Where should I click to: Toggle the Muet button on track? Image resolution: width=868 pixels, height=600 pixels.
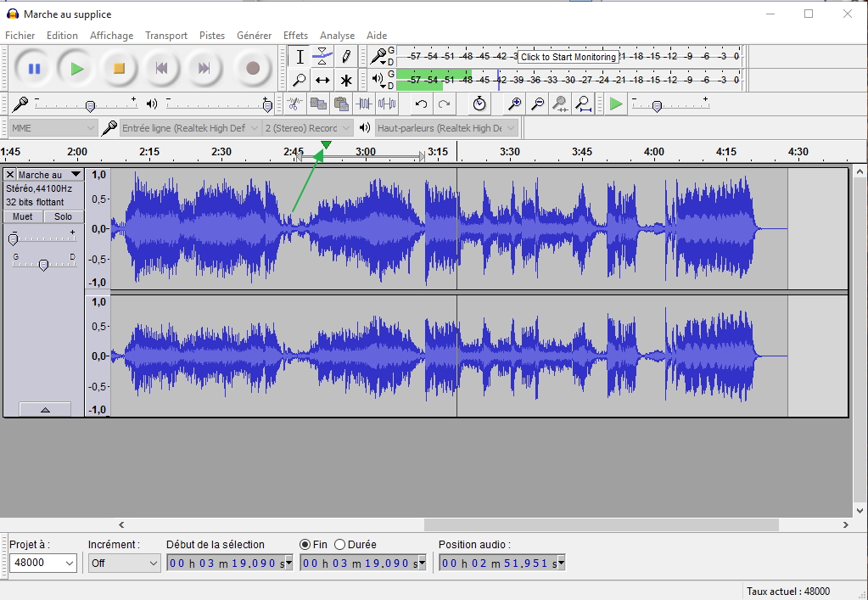tap(23, 216)
